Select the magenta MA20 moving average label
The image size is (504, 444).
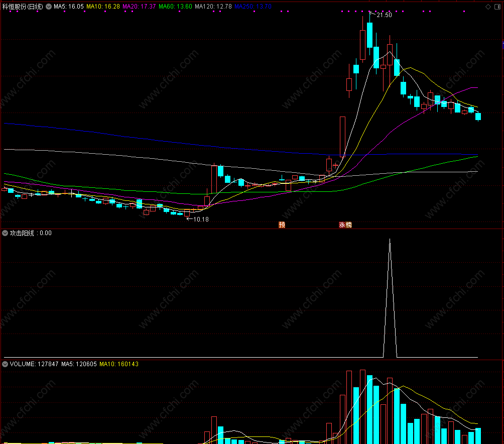click(x=139, y=7)
